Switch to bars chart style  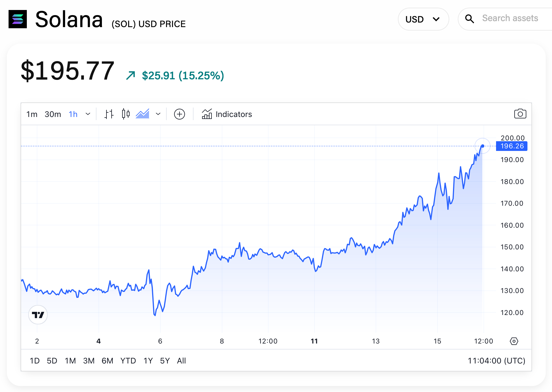[109, 114]
